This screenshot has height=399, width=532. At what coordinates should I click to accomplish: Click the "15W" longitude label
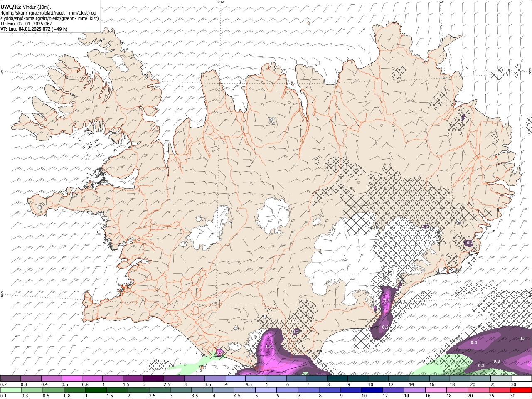440,2
